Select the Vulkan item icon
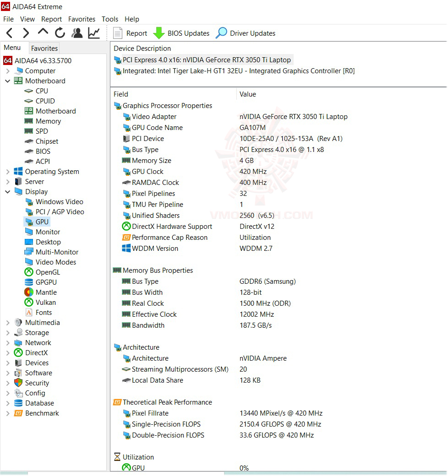The height and width of the screenshot is (476, 448). pyautogui.click(x=29, y=303)
